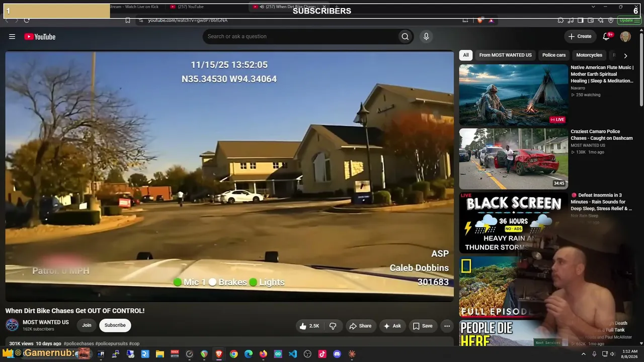Viewport: 644px width, 362px height.
Task: Like the video with thumbs up
Action: pos(309,326)
